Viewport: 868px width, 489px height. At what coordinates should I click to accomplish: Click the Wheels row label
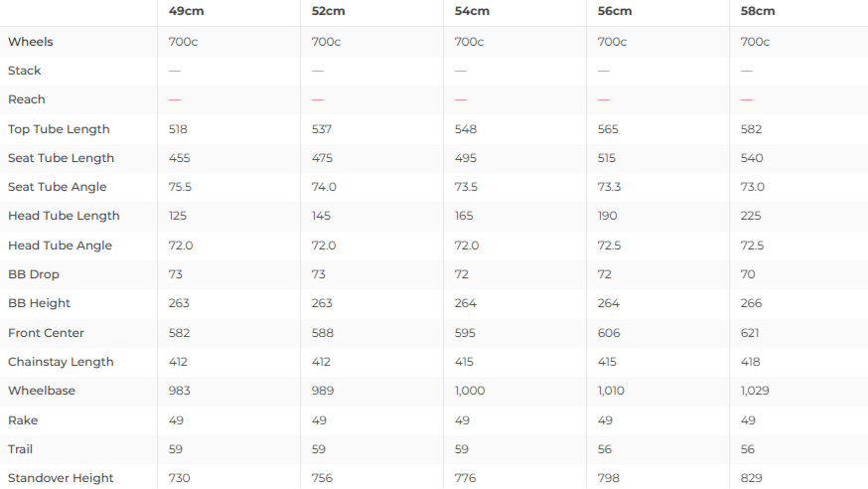31,42
